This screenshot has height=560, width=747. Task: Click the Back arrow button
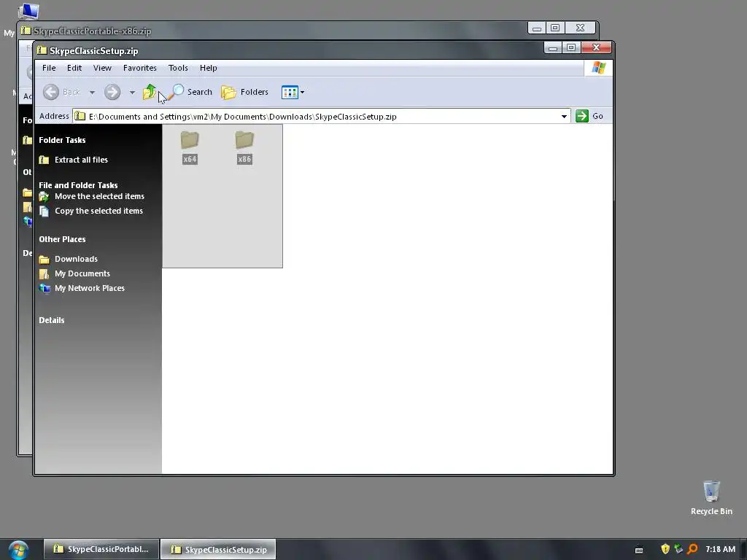click(x=51, y=92)
